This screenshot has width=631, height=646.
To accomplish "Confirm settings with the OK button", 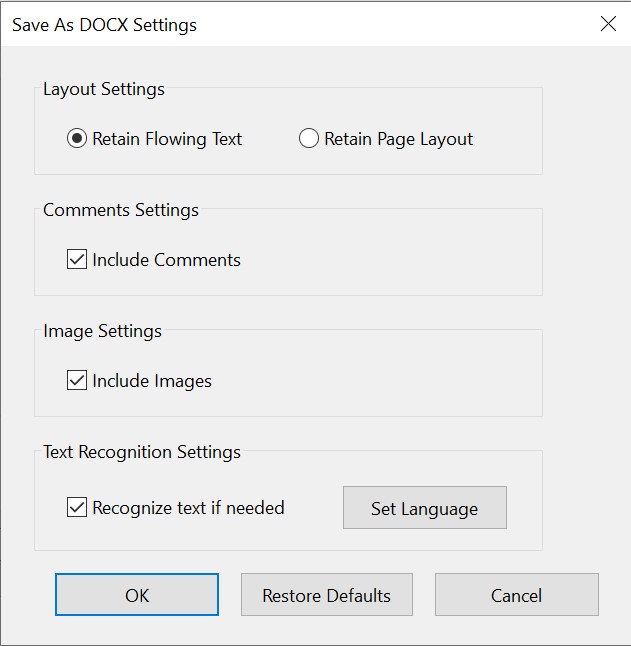I will tap(137, 595).
